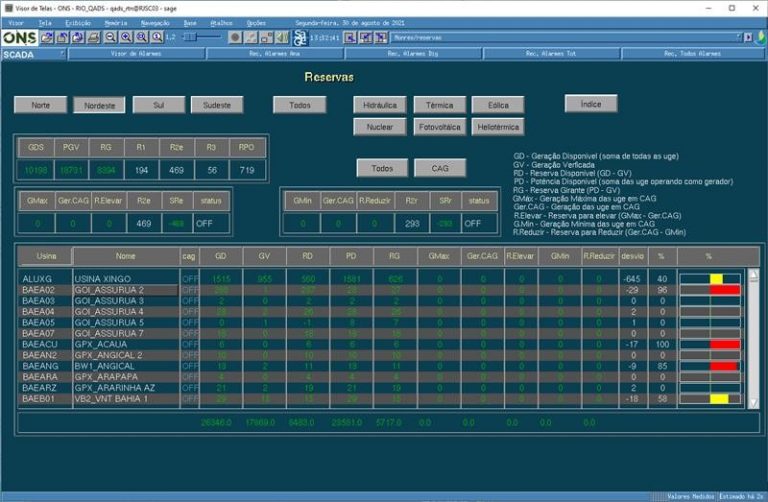The width and height of the screenshot is (768, 502).
Task: Click the printer icon in the toolbar
Action: [x=94, y=37]
